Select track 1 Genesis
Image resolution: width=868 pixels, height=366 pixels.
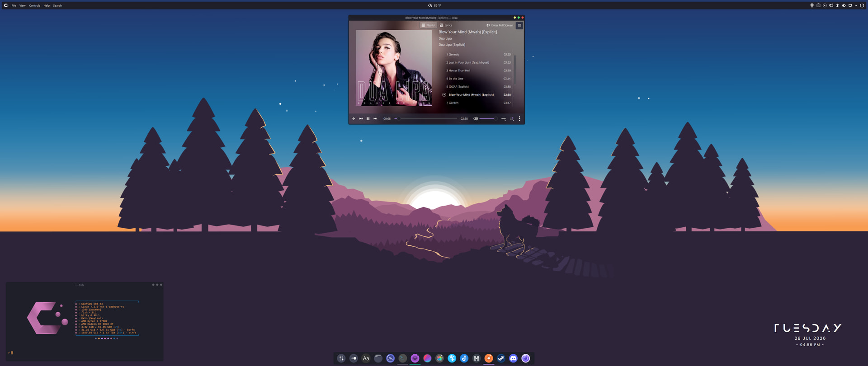478,54
